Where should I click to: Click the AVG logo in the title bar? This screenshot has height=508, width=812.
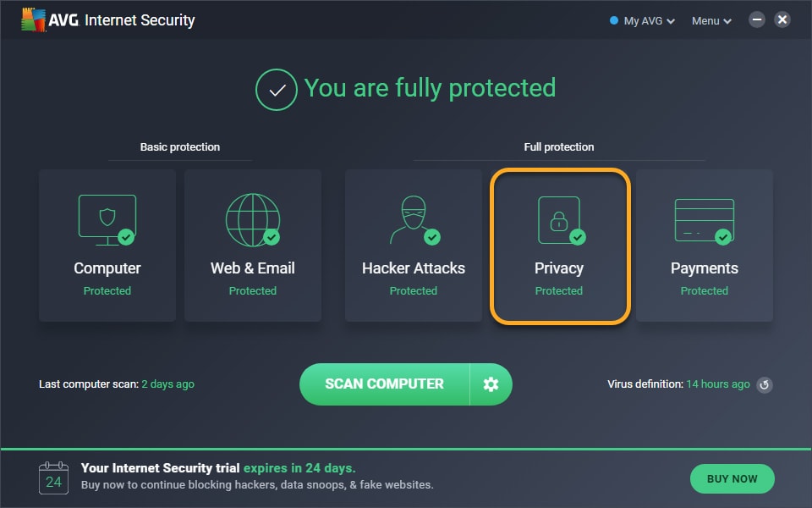point(36,19)
